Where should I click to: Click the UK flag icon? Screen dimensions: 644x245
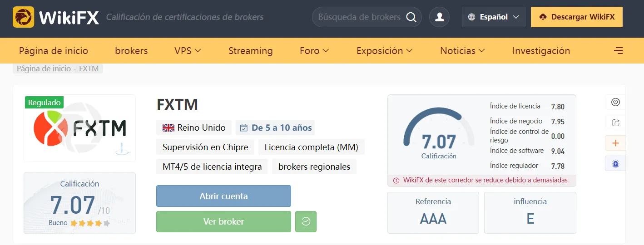[x=168, y=128]
